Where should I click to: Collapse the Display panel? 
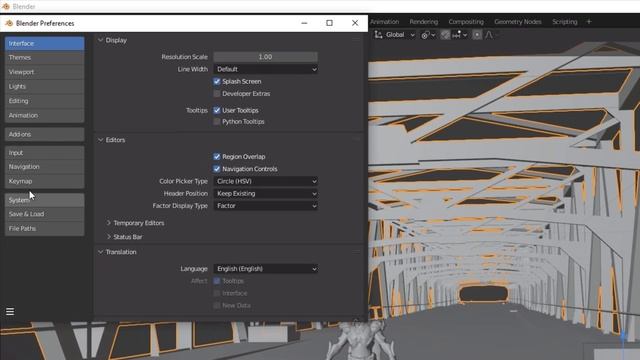coord(100,40)
